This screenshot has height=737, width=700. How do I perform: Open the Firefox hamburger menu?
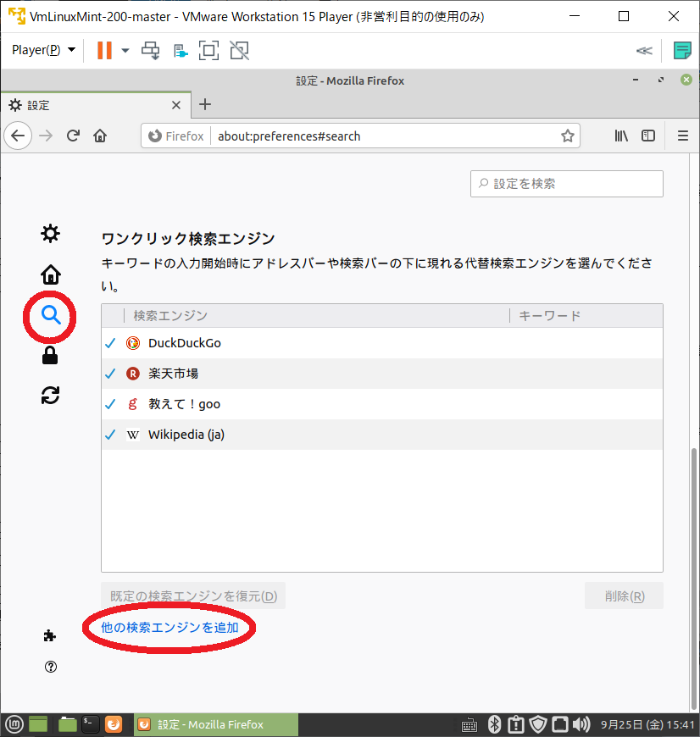tap(682, 136)
